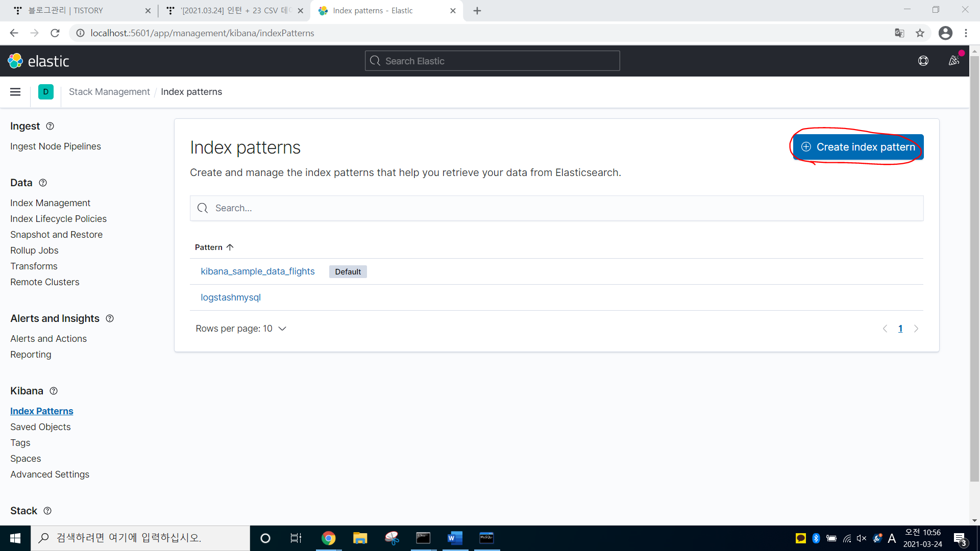Click the help icon beside Ingest heading
This screenshot has height=551, width=980.
pyautogui.click(x=50, y=126)
